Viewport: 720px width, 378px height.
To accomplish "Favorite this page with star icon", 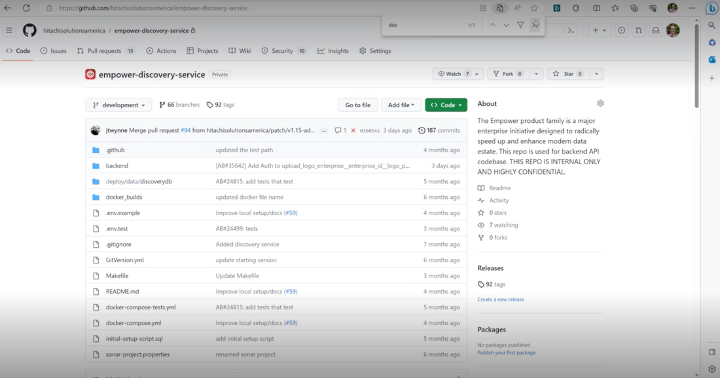I will pos(534,8).
